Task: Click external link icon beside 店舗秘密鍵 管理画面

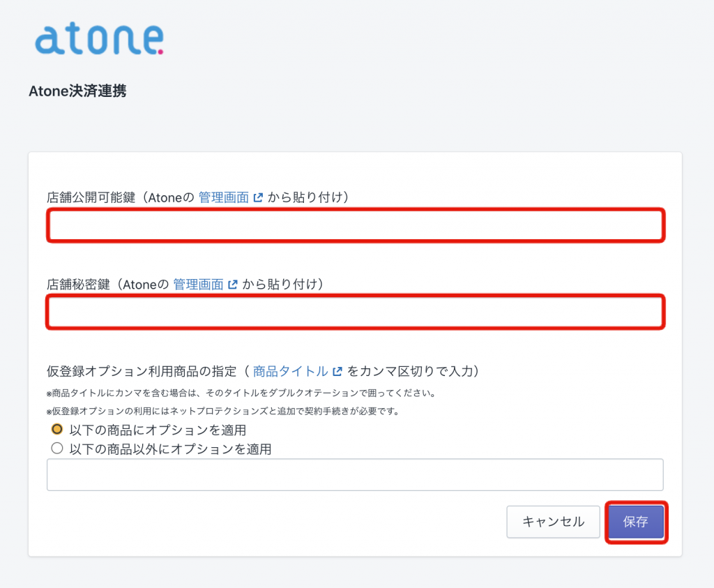Action: (x=233, y=284)
